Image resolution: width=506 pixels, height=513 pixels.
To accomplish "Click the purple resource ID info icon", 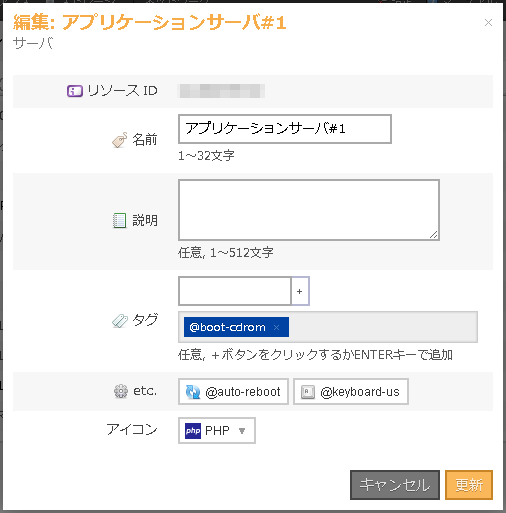I will [x=75, y=91].
